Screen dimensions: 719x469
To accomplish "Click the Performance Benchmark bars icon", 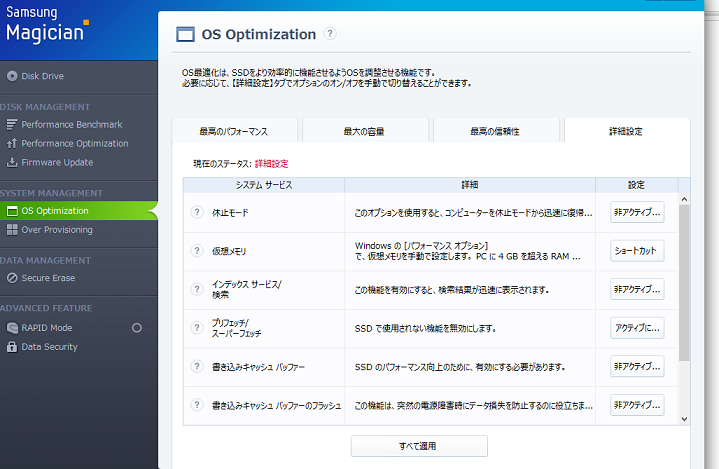I will point(12,124).
